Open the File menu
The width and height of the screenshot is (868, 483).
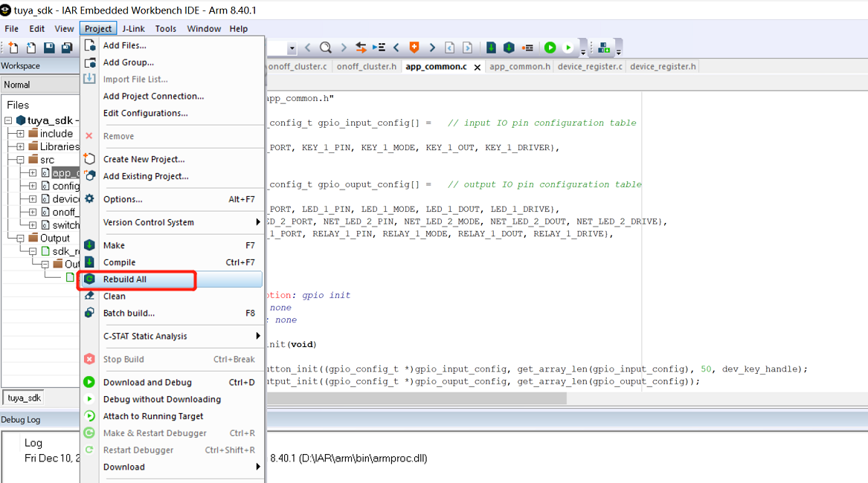12,29
